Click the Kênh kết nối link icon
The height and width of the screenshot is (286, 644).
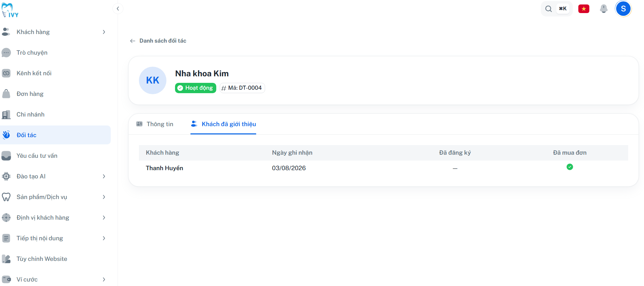(x=6, y=73)
